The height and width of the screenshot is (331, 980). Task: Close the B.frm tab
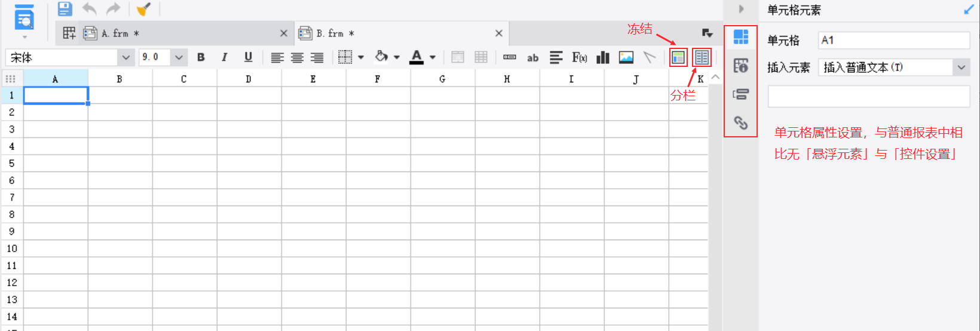pos(499,33)
